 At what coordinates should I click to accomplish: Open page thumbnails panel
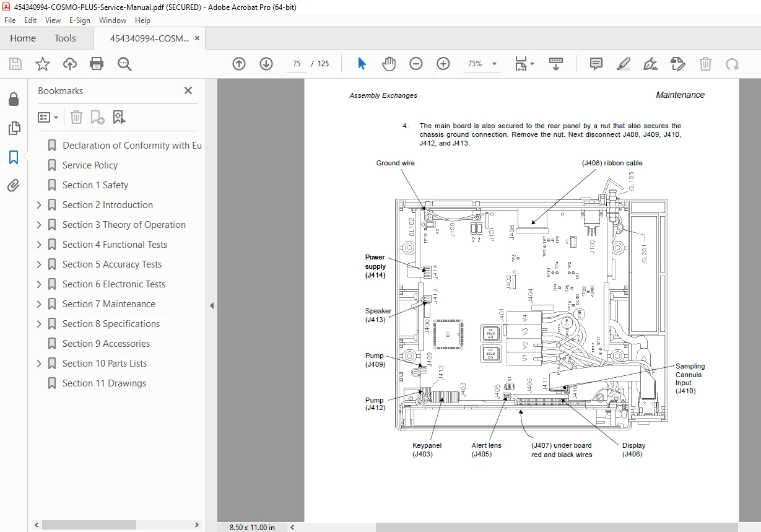[x=14, y=128]
